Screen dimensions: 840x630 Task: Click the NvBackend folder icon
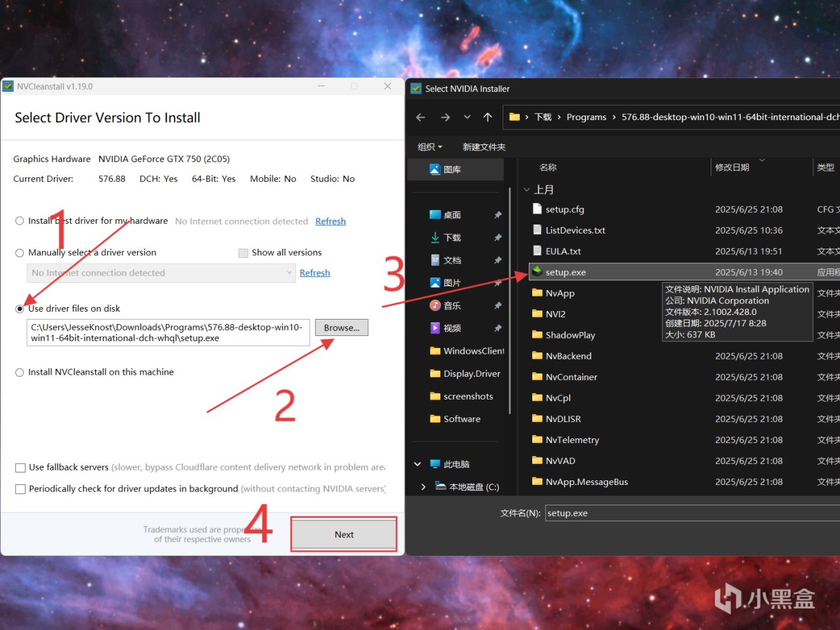click(x=537, y=356)
